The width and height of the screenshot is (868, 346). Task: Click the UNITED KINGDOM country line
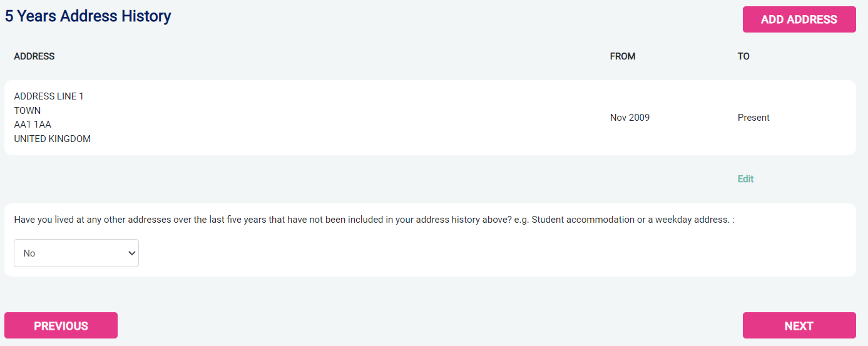53,139
